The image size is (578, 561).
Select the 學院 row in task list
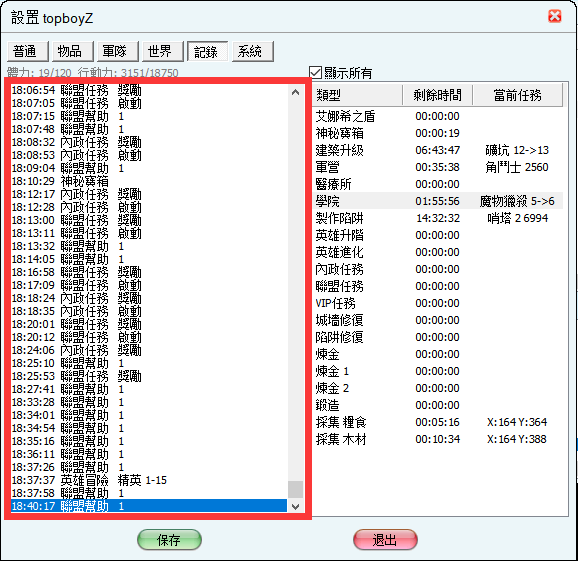coord(438,201)
